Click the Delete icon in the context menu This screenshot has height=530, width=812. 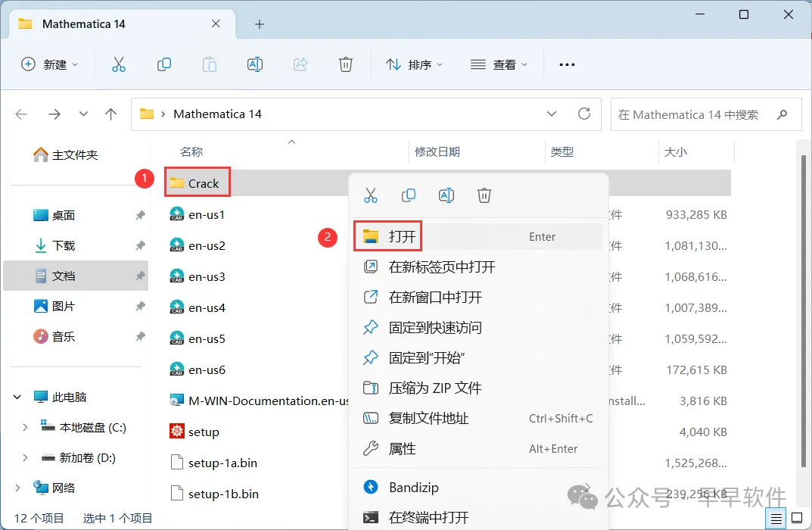484,195
